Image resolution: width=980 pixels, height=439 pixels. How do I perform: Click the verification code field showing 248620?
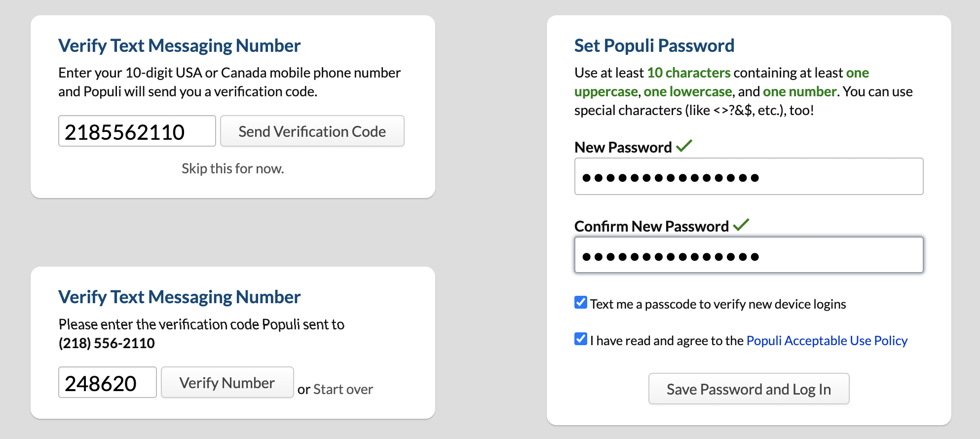click(x=107, y=383)
